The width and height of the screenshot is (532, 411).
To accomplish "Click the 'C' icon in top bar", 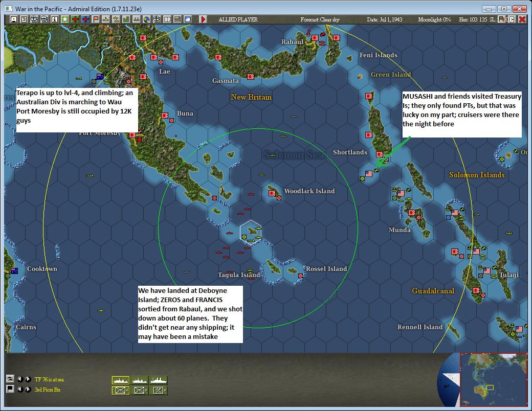I will 512,19.
